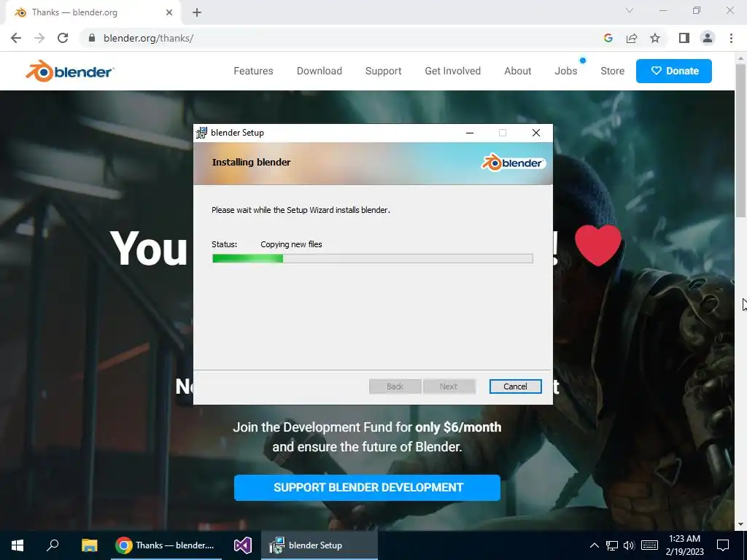
Task: Click Support Blender Development button
Action: [x=367, y=488]
